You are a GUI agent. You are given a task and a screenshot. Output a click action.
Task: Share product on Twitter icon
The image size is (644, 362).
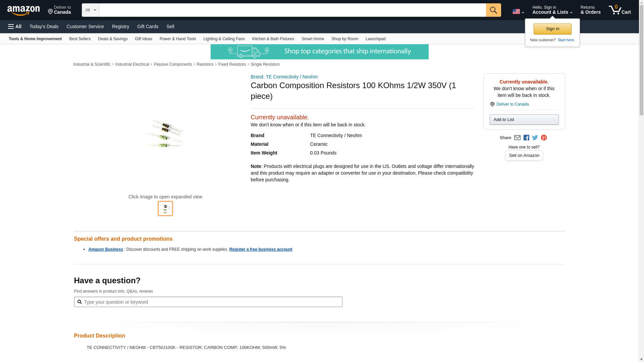535,138
